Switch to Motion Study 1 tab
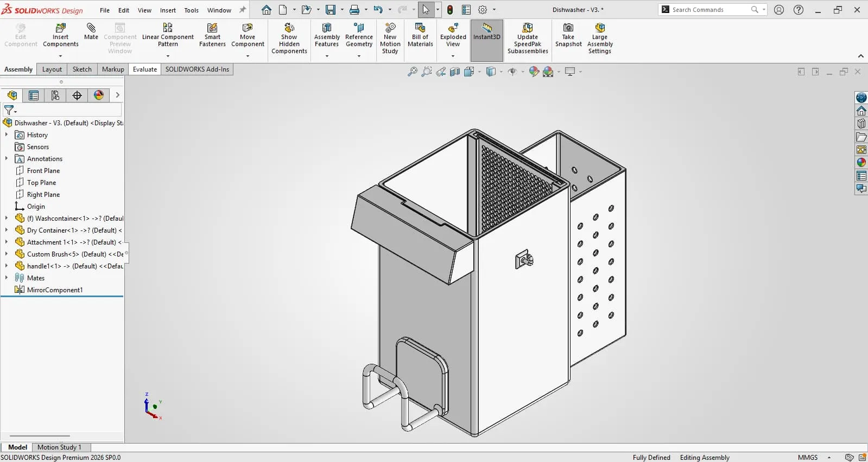The image size is (868, 462). [59, 447]
